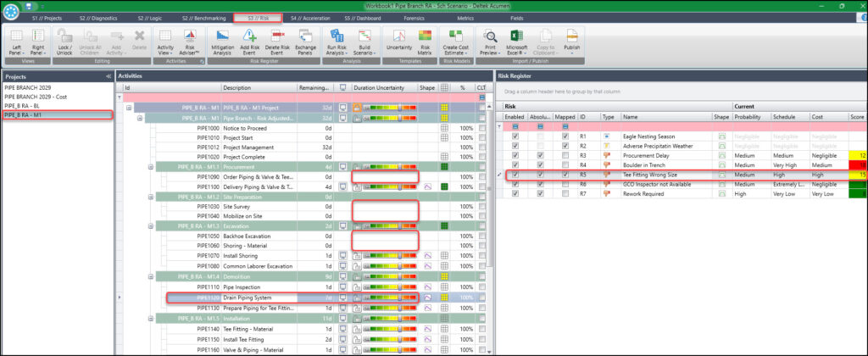Click thumbs-down type icon for Procurement Delay
Viewport: 868px width, 356px height.
607,156
